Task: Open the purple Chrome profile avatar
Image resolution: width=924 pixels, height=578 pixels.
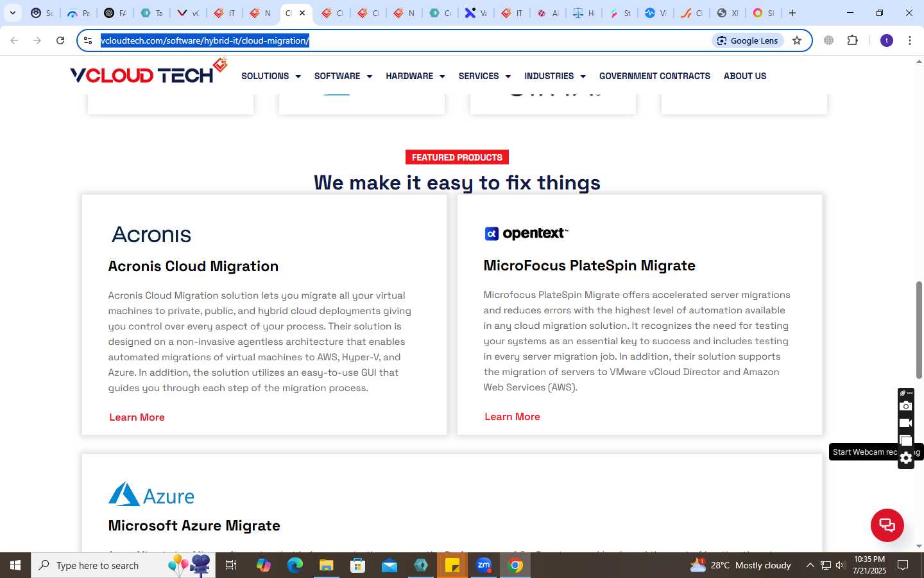Action: click(887, 40)
